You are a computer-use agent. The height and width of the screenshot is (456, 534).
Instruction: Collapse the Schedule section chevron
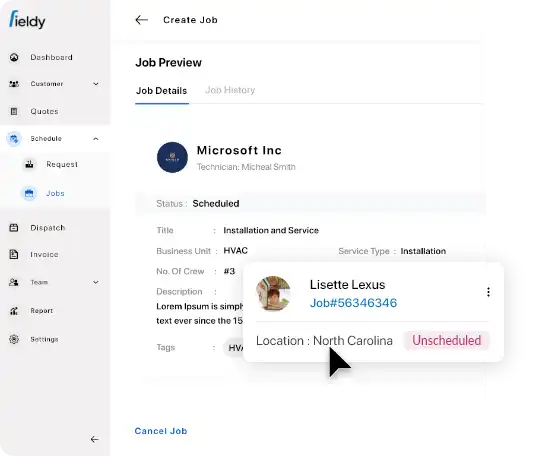click(x=96, y=139)
